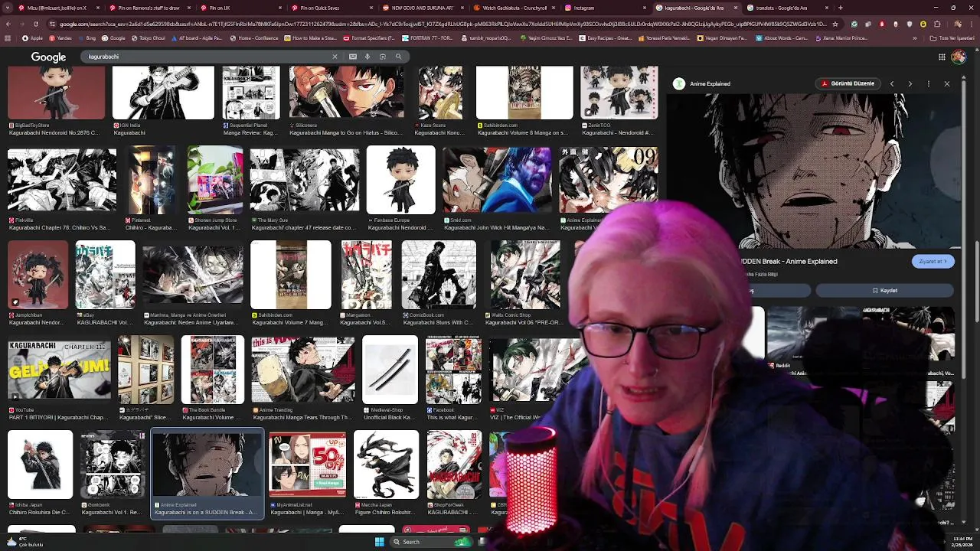The width and height of the screenshot is (980, 551).
Task: Open eBay KAGURABACHI Vol result
Action: coord(106,283)
